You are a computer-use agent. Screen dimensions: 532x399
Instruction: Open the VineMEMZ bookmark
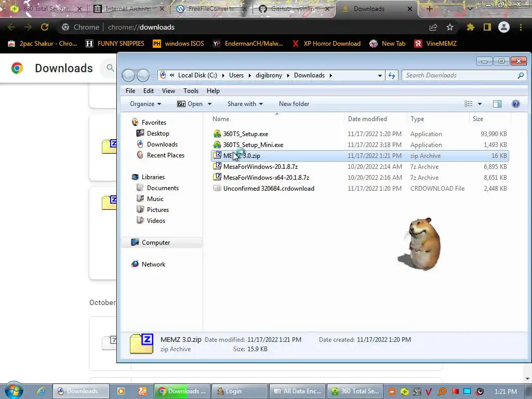(x=436, y=44)
